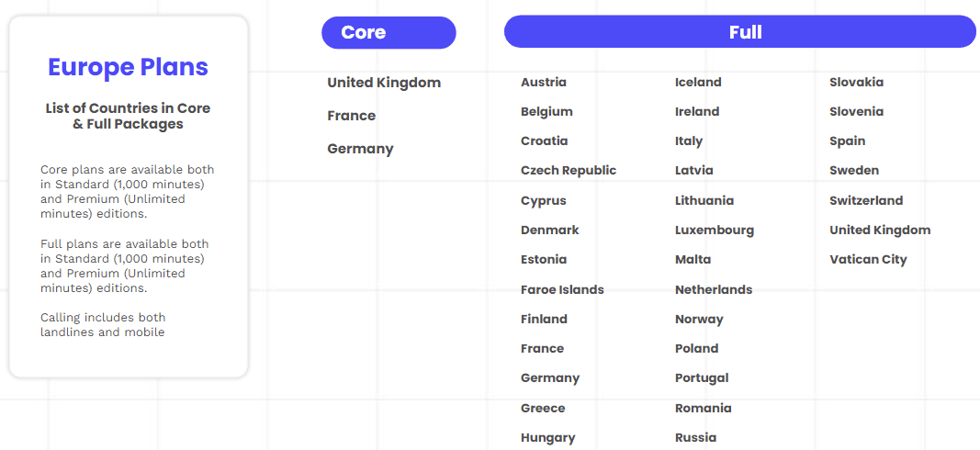Viewport: 980px width, 450px height.
Task: Click the List of Countries subtitle
Action: pyautogui.click(x=128, y=116)
